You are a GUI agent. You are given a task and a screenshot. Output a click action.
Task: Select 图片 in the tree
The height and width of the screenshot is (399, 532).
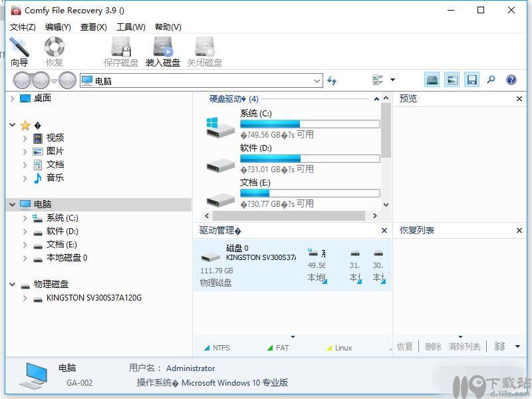click(55, 152)
